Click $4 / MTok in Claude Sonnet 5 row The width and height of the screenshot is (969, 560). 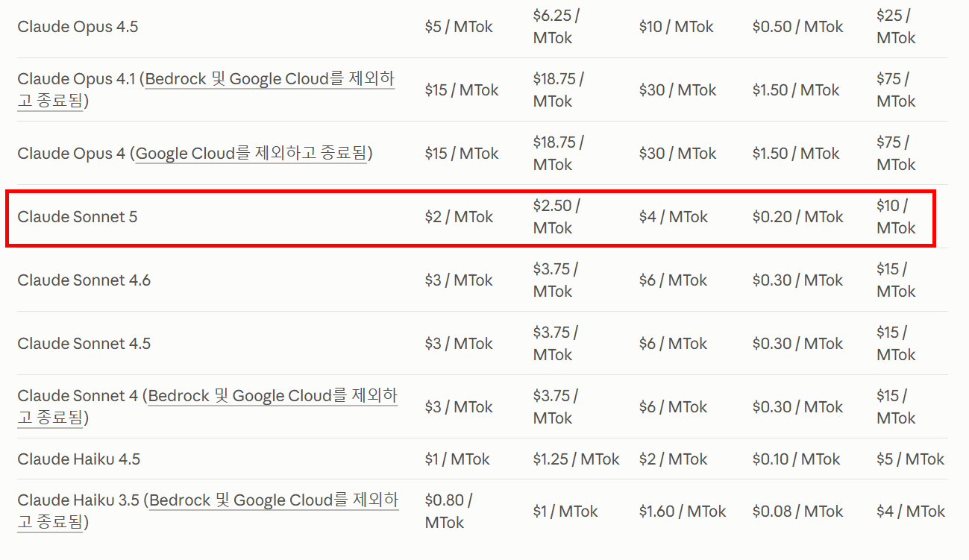coord(674,217)
